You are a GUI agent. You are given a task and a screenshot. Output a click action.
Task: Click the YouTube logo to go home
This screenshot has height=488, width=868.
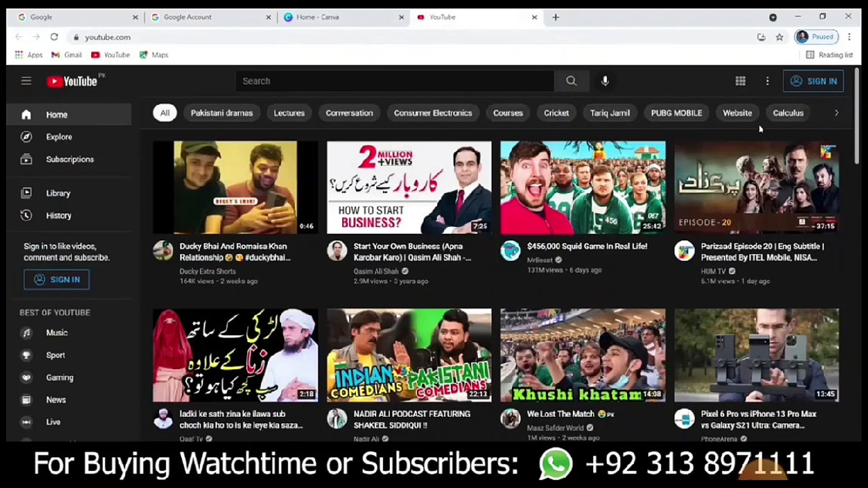(x=74, y=81)
